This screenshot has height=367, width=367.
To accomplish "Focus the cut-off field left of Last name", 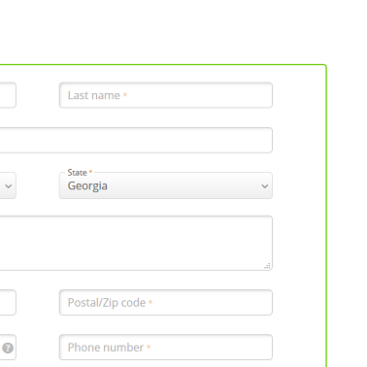I will click(x=8, y=95).
